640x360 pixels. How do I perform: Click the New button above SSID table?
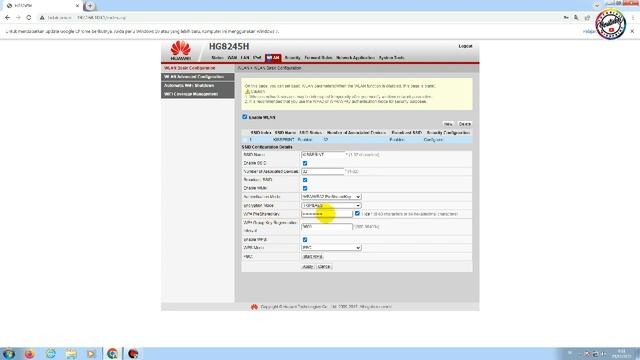pos(448,124)
